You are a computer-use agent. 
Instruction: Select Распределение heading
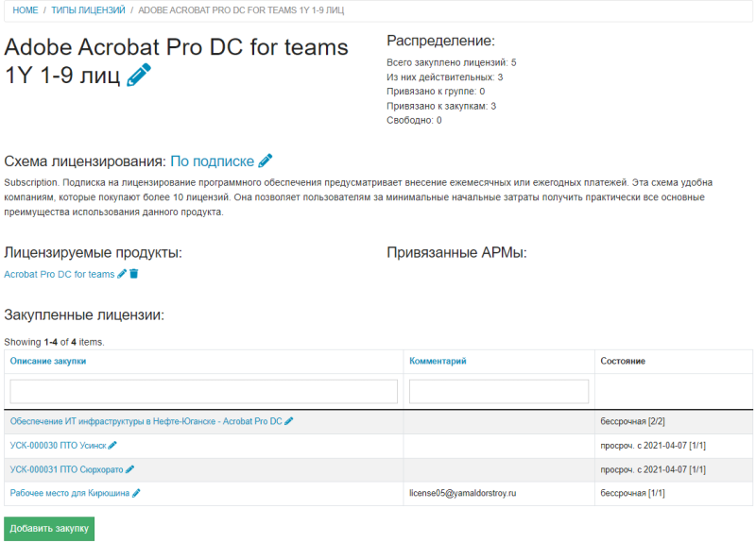point(440,41)
